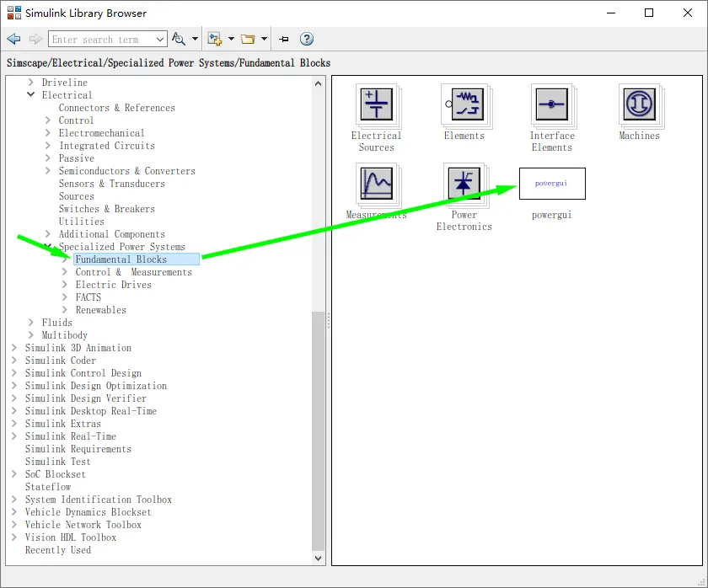The image size is (708, 588).
Task: Expand the Vision HDL Toolbox node
Action: point(14,537)
